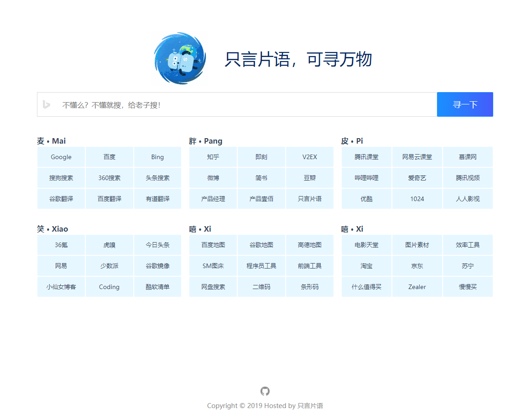
Task: Open the Google link
Action: pos(61,157)
